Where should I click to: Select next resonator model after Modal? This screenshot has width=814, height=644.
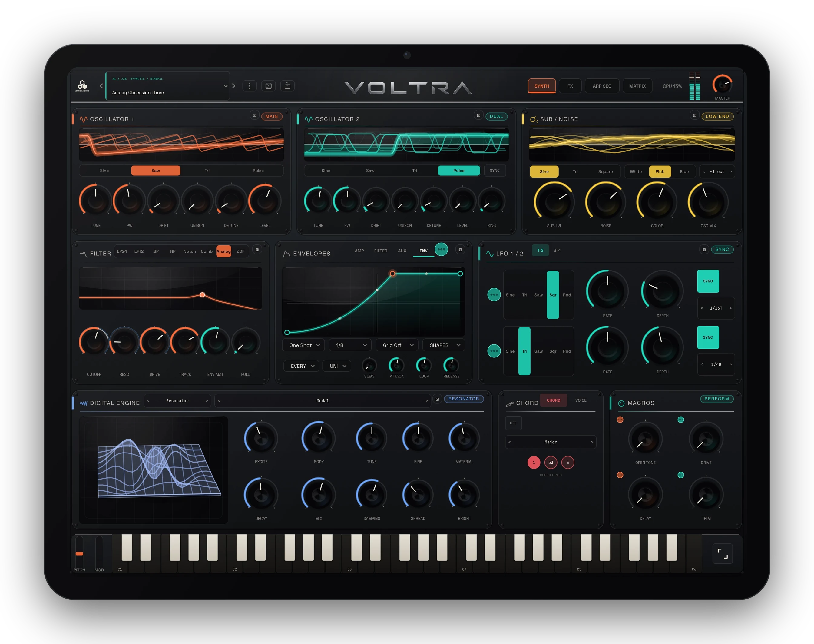pyautogui.click(x=427, y=401)
